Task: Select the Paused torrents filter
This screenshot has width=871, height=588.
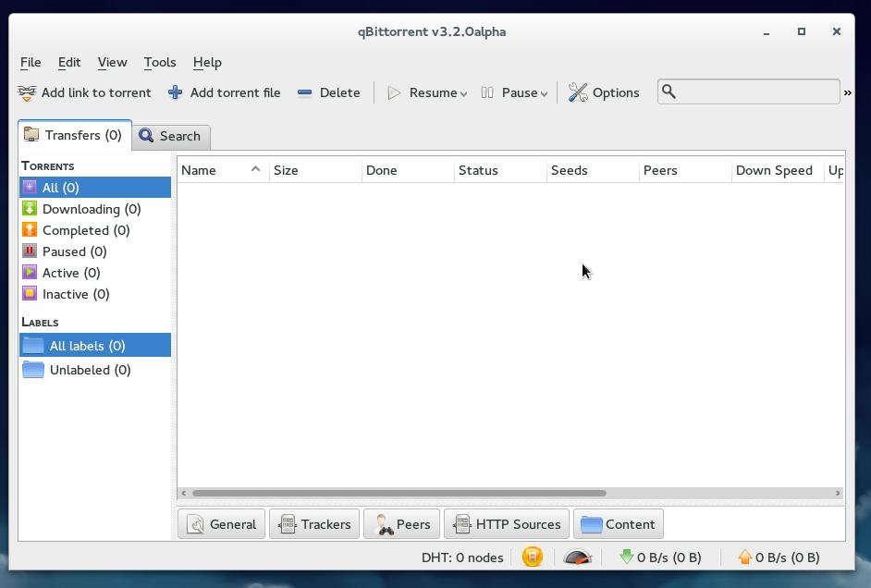Action: (74, 251)
